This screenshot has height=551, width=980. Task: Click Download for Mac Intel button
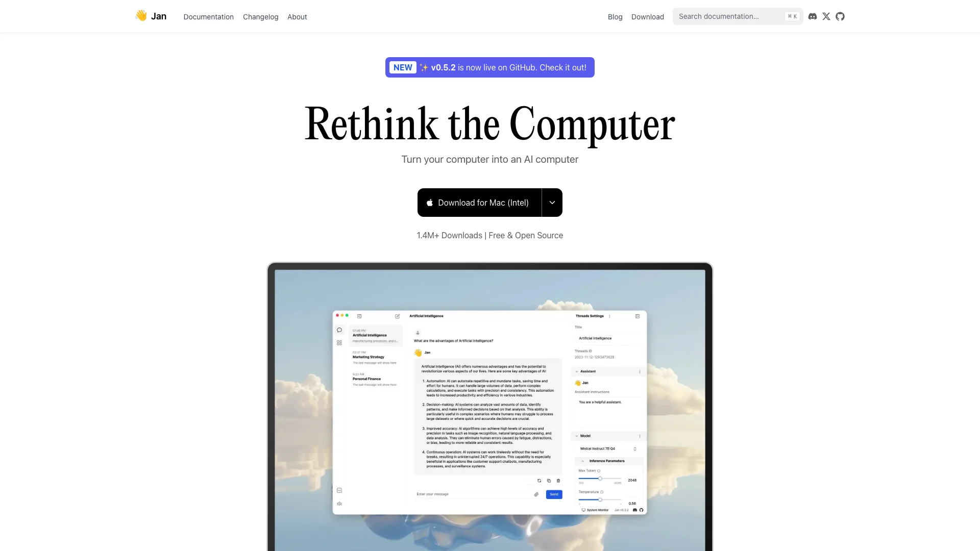(x=480, y=203)
